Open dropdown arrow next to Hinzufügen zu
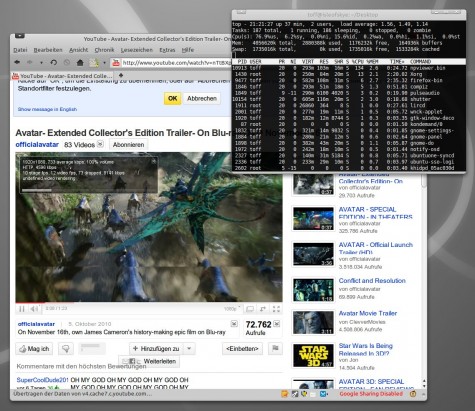 click(189, 349)
